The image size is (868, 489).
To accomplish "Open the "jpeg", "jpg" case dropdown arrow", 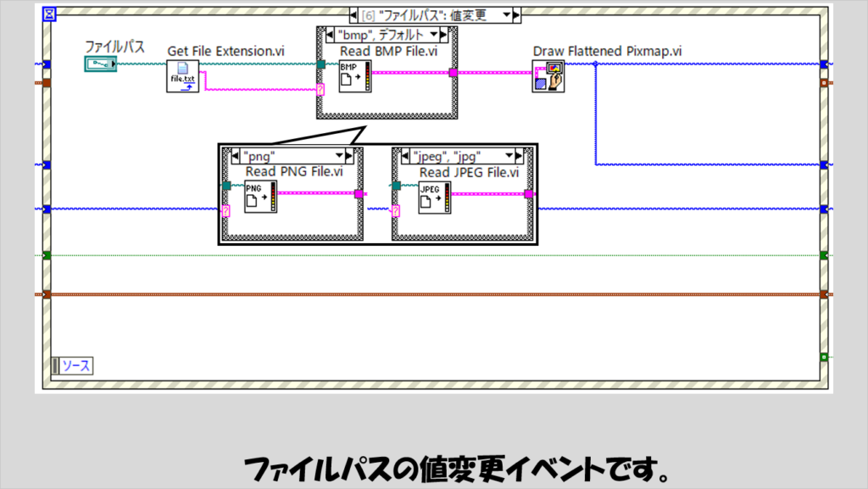I will [x=510, y=156].
